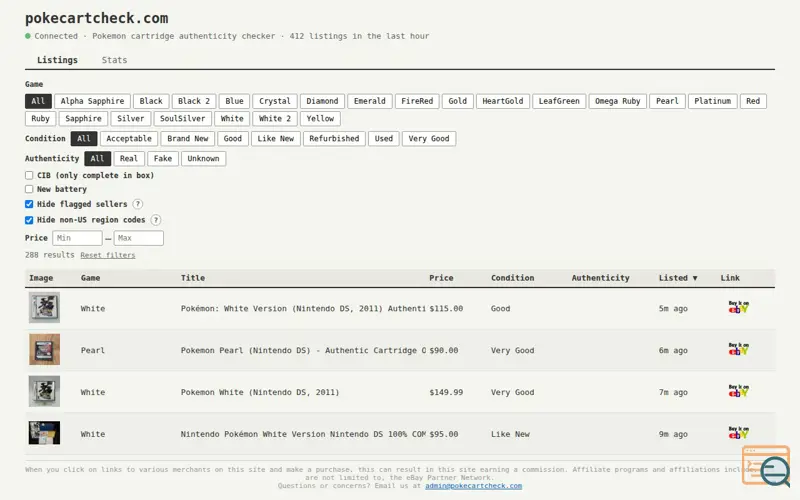
Task: Uncheck Hide non-US region codes
Action: point(29,220)
